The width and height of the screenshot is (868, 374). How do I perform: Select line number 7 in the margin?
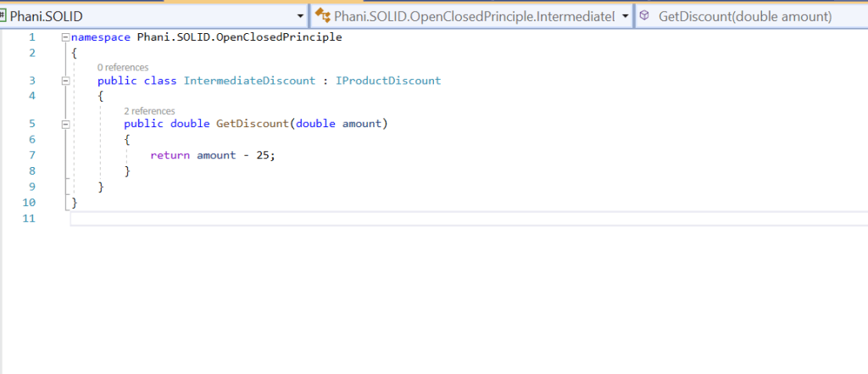(x=31, y=155)
